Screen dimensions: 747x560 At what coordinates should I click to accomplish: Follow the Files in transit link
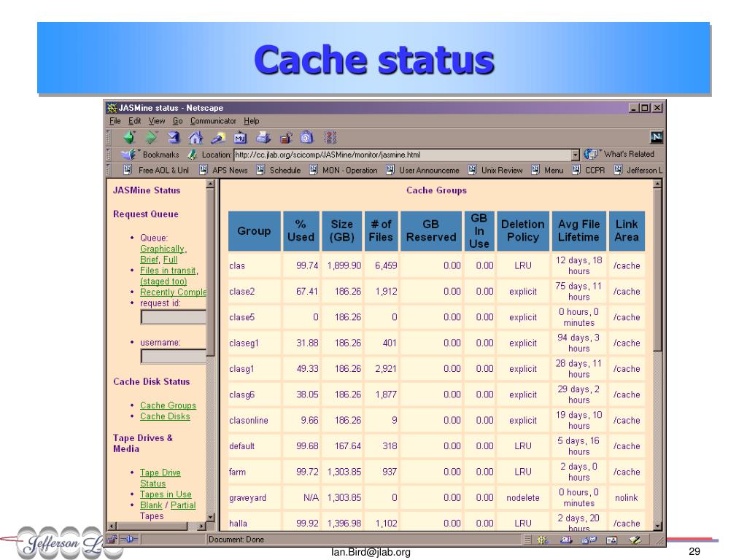click(x=168, y=271)
